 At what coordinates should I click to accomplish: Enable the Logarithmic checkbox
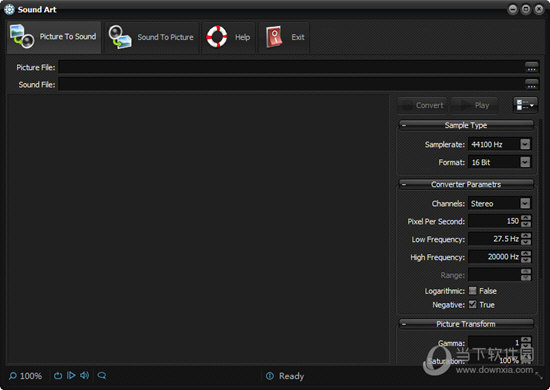[x=472, y=290]
